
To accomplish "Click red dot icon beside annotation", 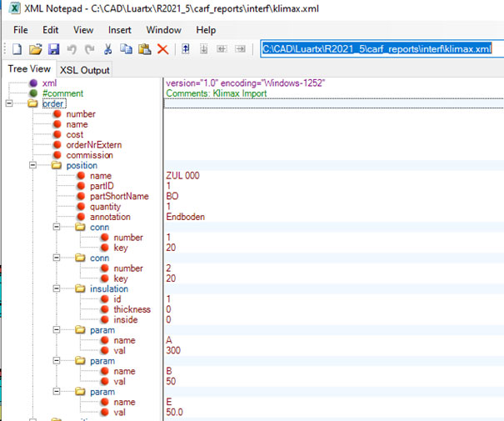I will [81, 217].
